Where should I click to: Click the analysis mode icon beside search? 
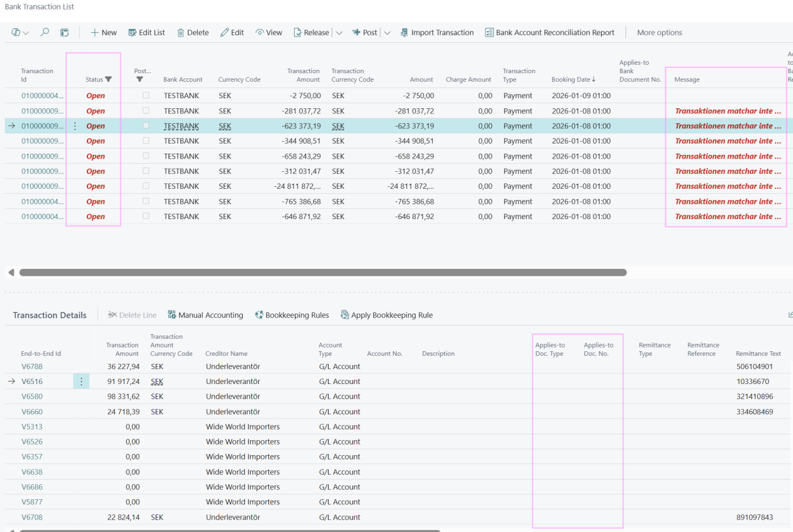64,32
